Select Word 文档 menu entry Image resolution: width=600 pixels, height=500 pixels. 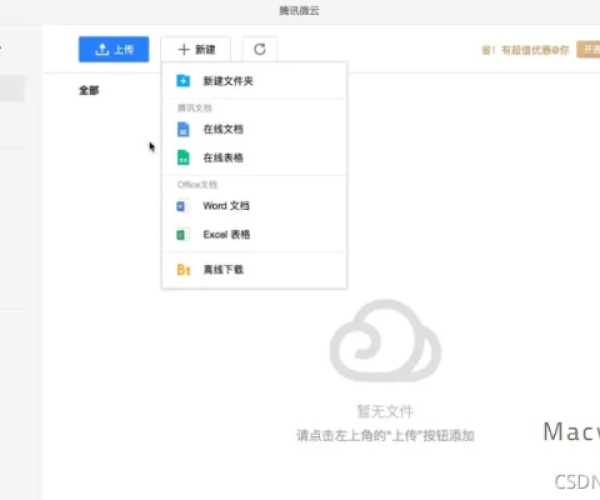pos(254,206)
